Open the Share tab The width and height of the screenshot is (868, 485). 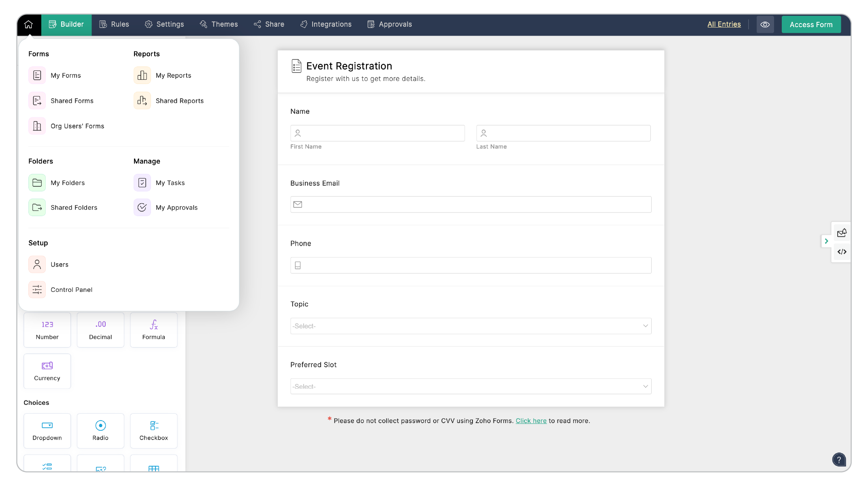coord(269,24)
